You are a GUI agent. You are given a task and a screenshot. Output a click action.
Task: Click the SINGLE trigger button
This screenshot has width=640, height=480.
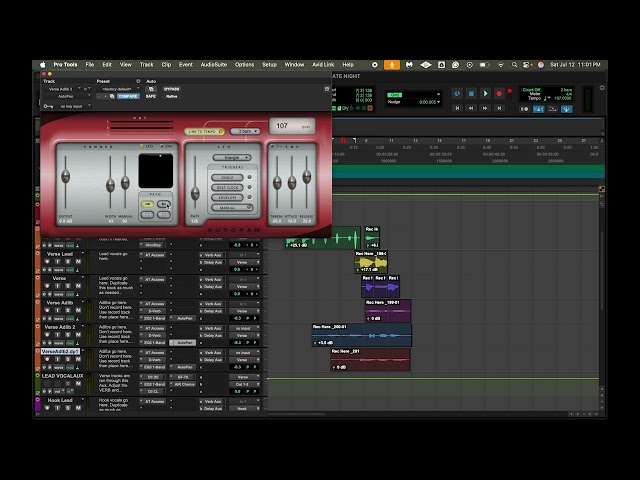[227, 178]
